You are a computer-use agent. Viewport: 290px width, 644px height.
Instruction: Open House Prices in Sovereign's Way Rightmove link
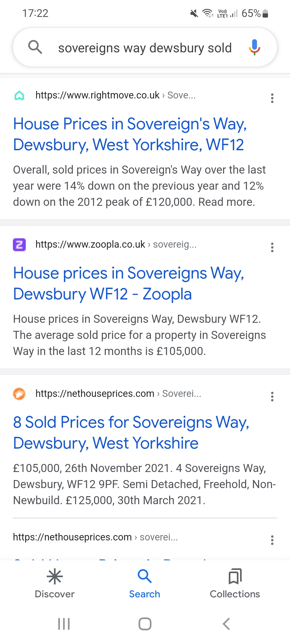(130, 134)
